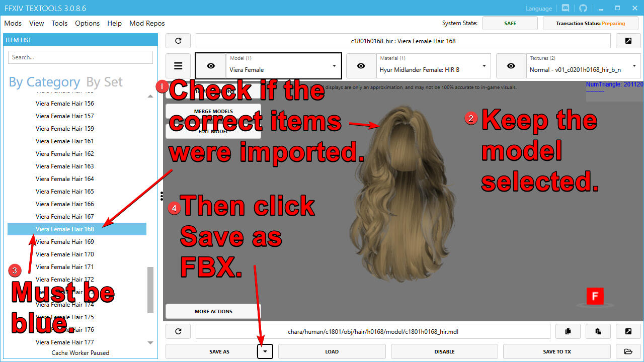The height and width of the screenshot is (362, 644).
Task: Click the More Actions button
Action: tap(213, 311)
